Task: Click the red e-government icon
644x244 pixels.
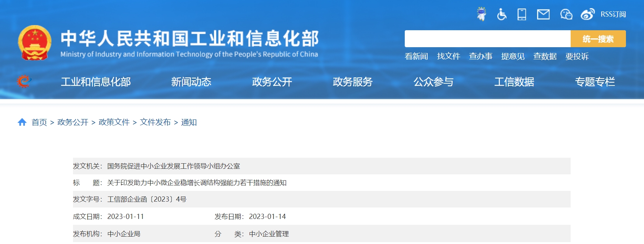Action: [24, 81]
